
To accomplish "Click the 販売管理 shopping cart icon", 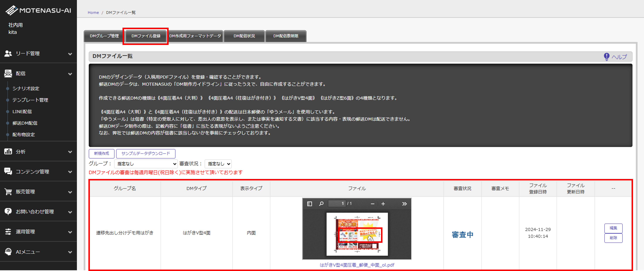I will pos(8,192).
